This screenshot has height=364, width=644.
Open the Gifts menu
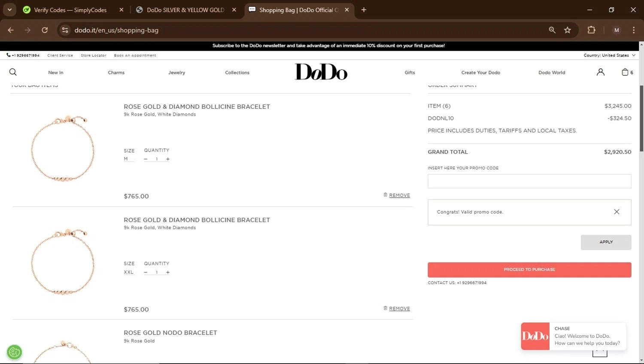point(410,73)
